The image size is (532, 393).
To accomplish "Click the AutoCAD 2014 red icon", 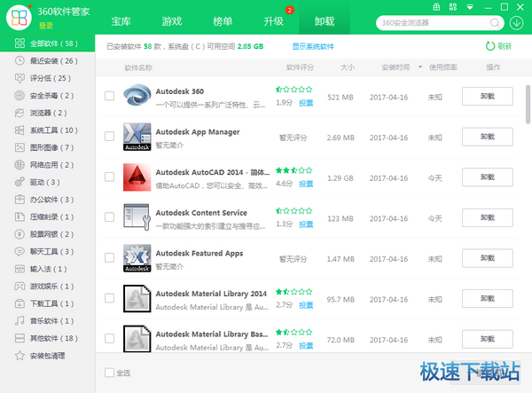I will click(137, 177).
